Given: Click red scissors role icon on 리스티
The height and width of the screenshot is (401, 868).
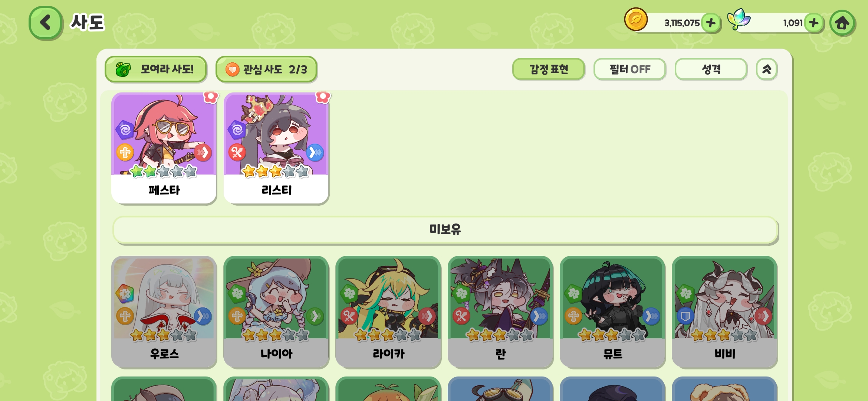Looking at the screenshot, I should pos(237,152).
